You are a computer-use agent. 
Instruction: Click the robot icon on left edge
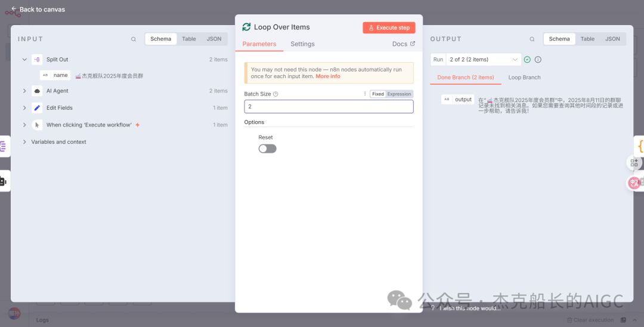4,181
